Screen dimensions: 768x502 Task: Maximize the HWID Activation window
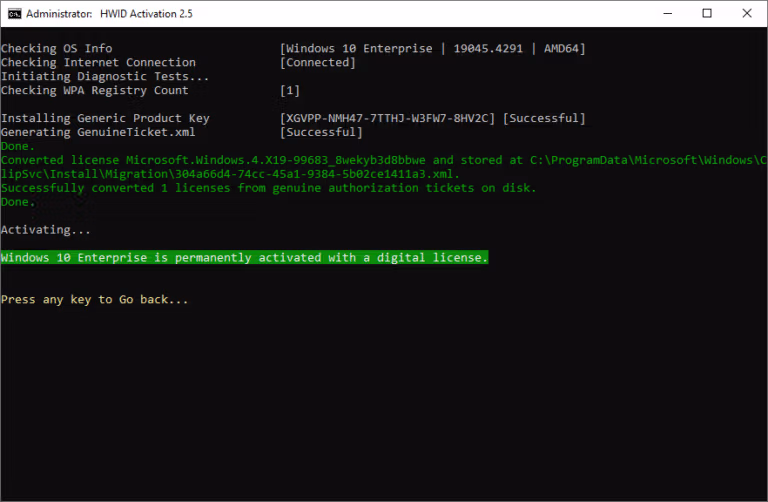coord(707,13)
